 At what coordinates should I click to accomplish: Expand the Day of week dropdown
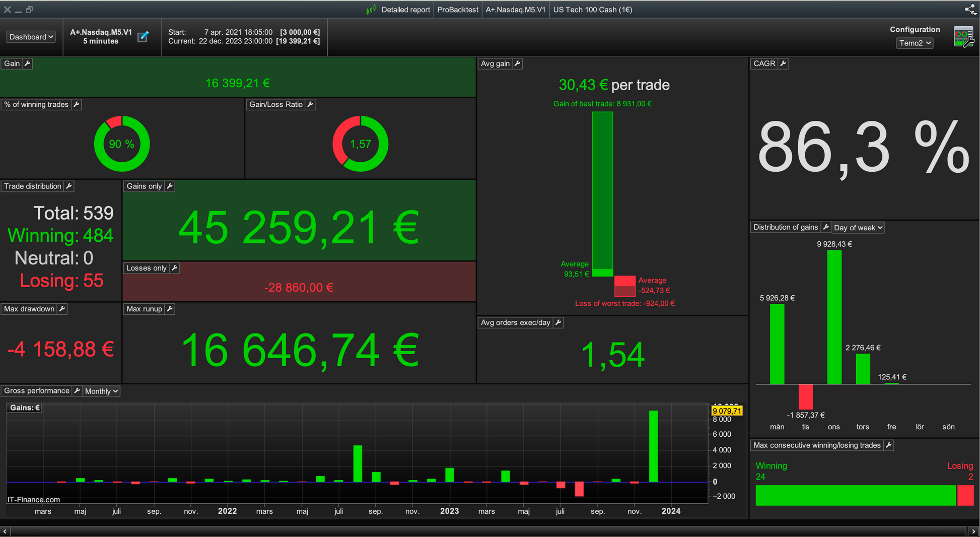point(858,228)
